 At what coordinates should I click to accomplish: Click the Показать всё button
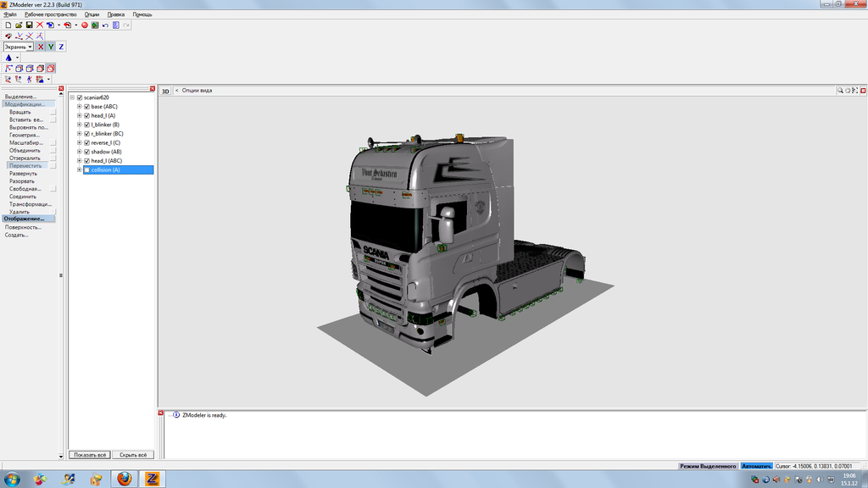[89, 455]
